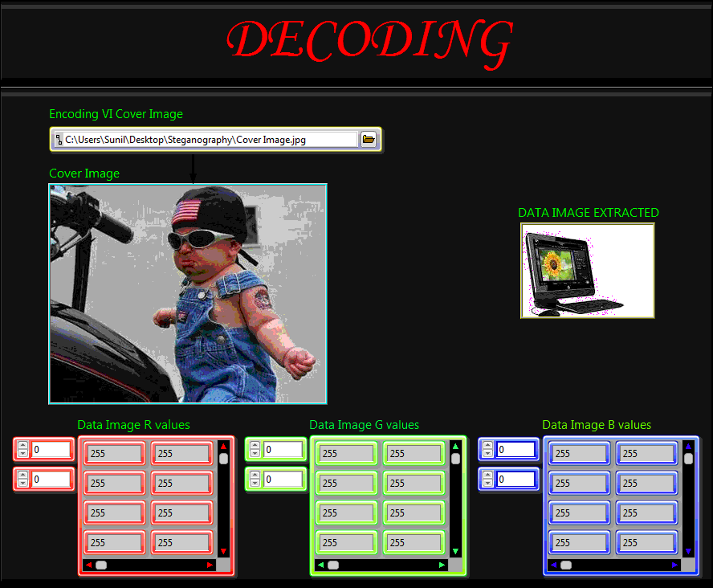Click the blue left arrow of B values scrollbar

554,566
